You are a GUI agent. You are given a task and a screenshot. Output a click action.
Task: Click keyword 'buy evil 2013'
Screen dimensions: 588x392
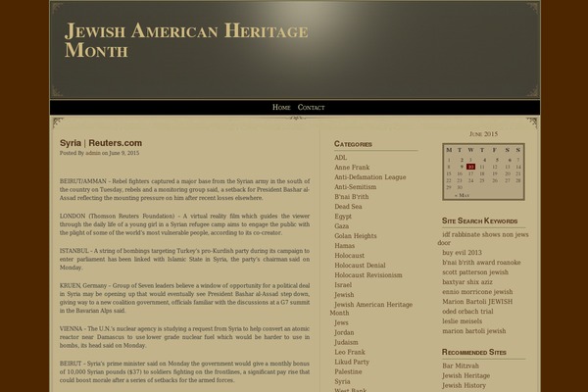pos(462,253)
